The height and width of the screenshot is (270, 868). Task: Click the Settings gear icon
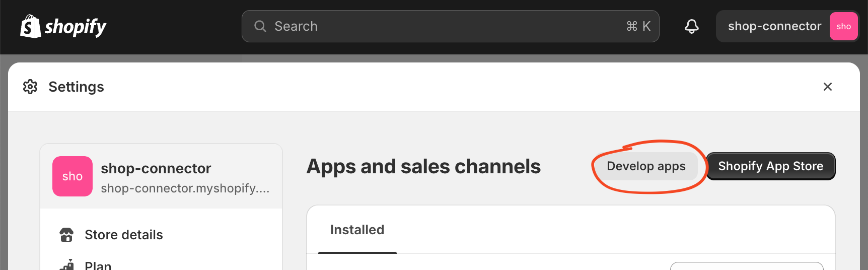tap(30, 87)
